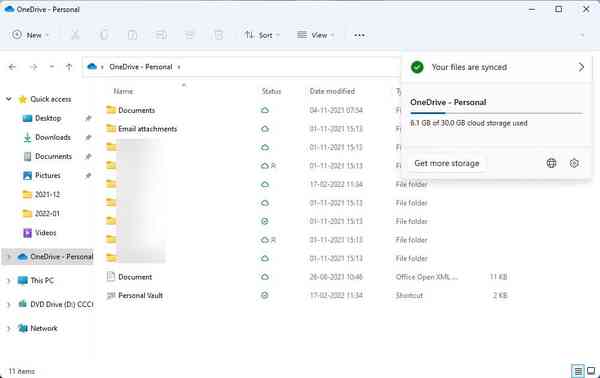Go forward with the right arrow
The image size is (600, 378).
tap(33, 67)
